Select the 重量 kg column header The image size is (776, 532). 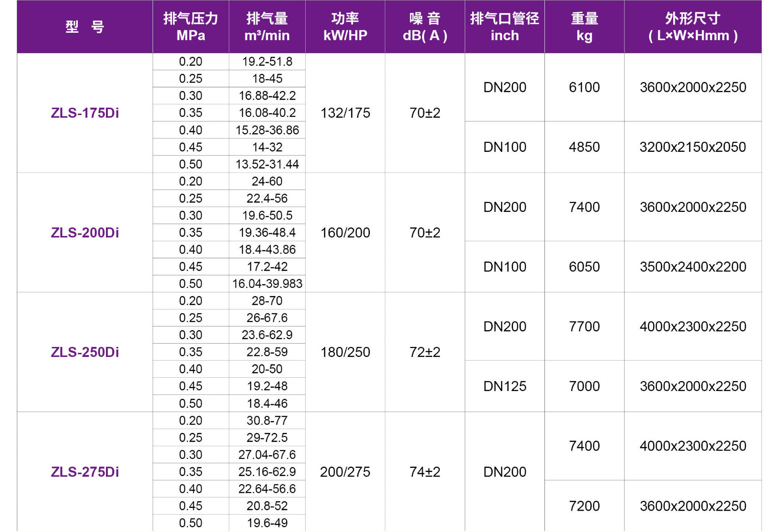585,27
